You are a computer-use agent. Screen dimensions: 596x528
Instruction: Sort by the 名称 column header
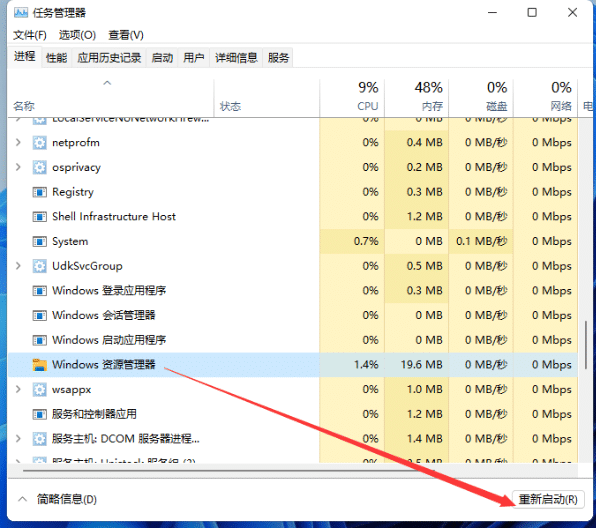[111, 97]
